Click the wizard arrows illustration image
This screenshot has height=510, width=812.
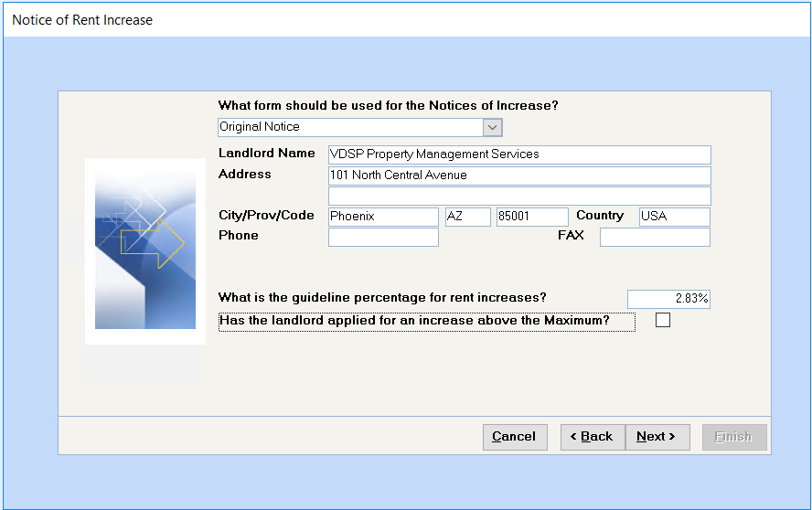[x=145, y=251]
